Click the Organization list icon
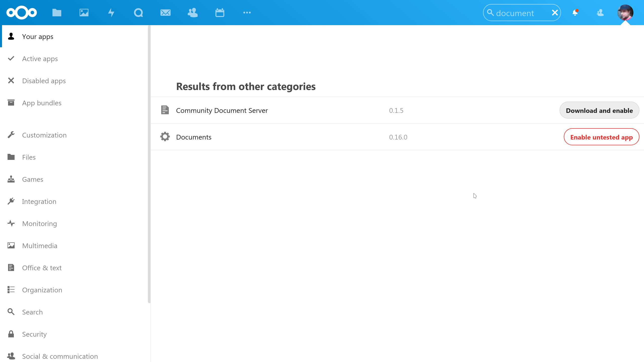The width and height of the screenshot is (644, 362). [x=11, y=290]
